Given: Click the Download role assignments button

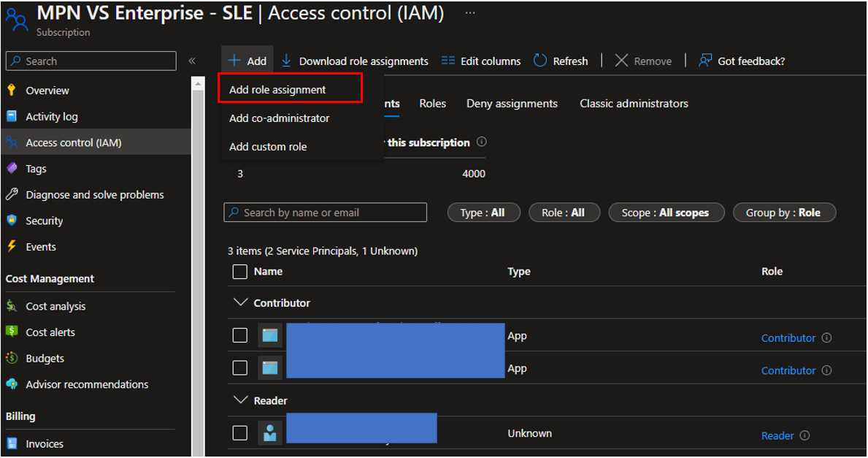Looking at the screenshot, I should 355,61.
